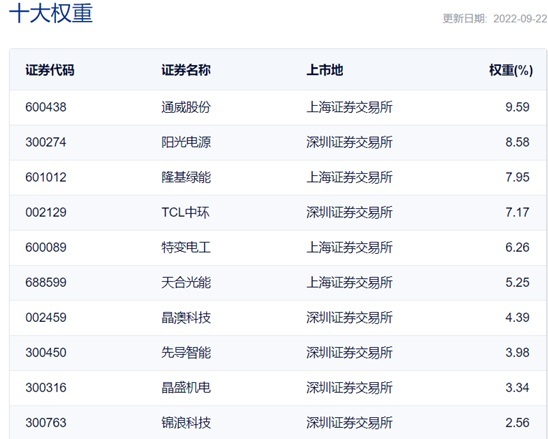The width and height of the screenshot is (548, 439).
Task: Click stock code 300450
Action: coord(46,352)
